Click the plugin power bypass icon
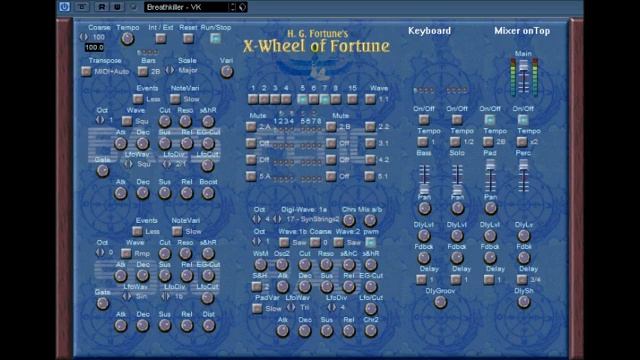Viewport: 640px width, 360px height. tap(64, 7)
